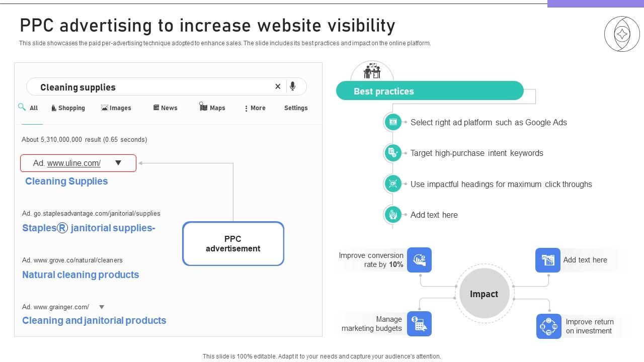Click the Maps pin icon
The height and width of the screenshot is (362, 644).
pyautogui.click(x=203, y=106)
